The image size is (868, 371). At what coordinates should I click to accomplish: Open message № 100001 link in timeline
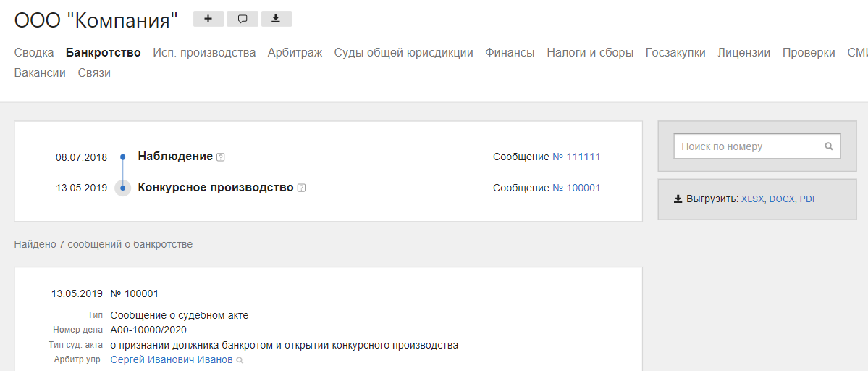pos(576,188)
